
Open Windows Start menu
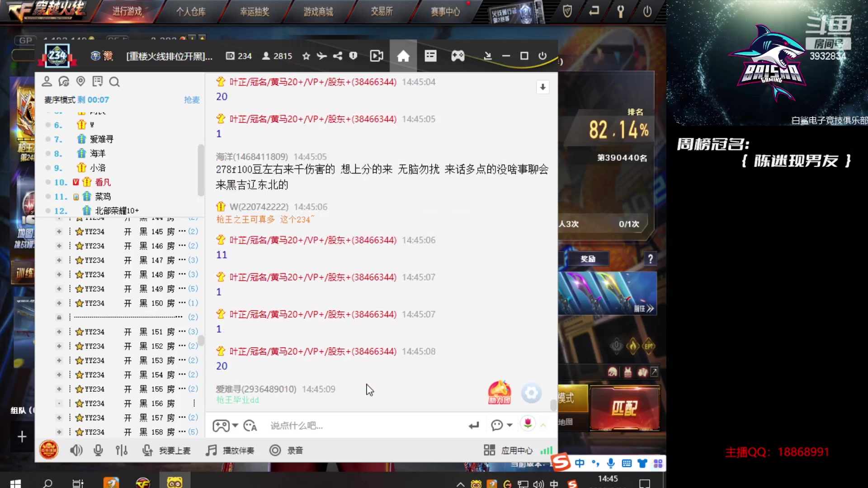tap(15, 483)
